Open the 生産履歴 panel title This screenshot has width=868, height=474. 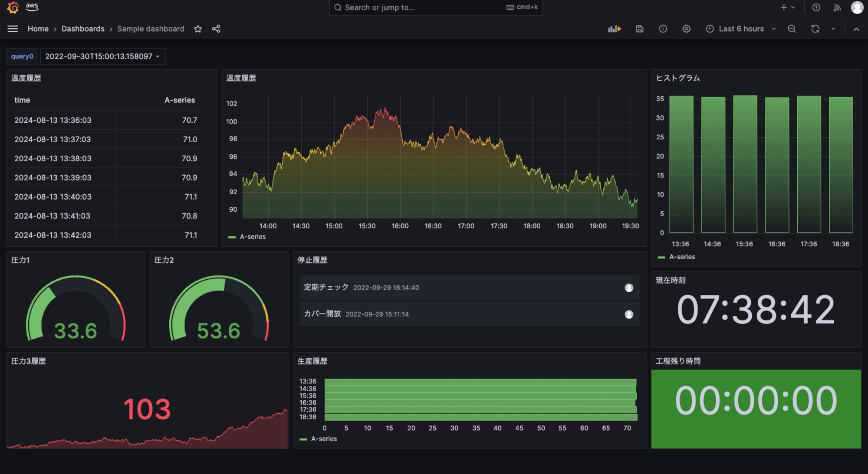312,361
